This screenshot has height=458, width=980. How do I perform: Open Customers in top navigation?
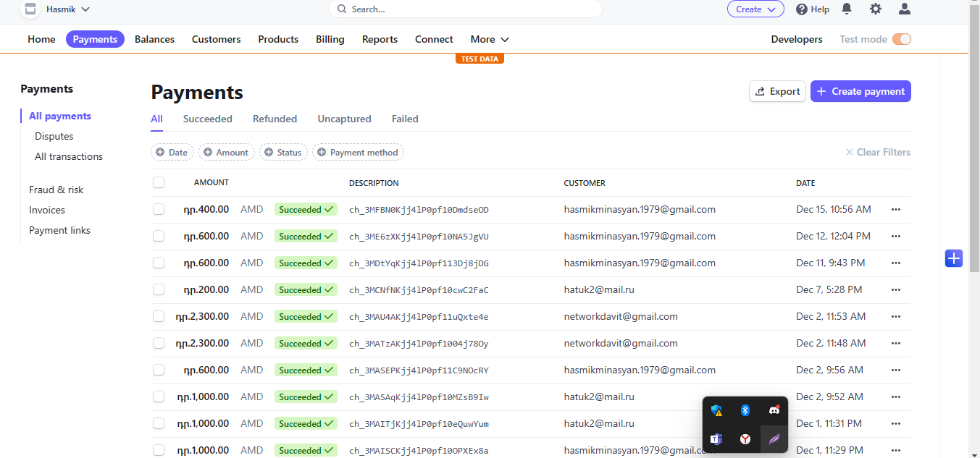pos(216,39)
